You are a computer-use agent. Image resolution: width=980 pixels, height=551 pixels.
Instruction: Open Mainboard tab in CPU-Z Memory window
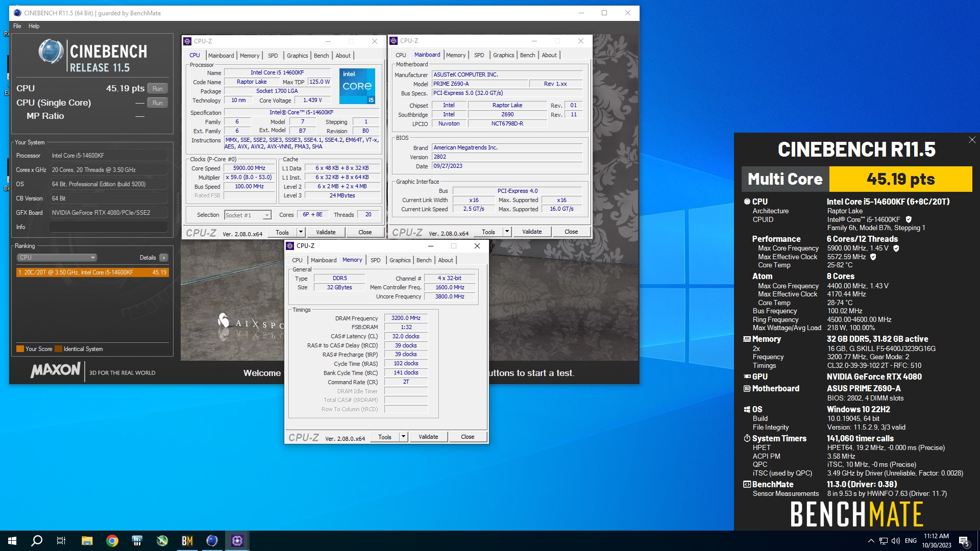click(x=324, y=260)
